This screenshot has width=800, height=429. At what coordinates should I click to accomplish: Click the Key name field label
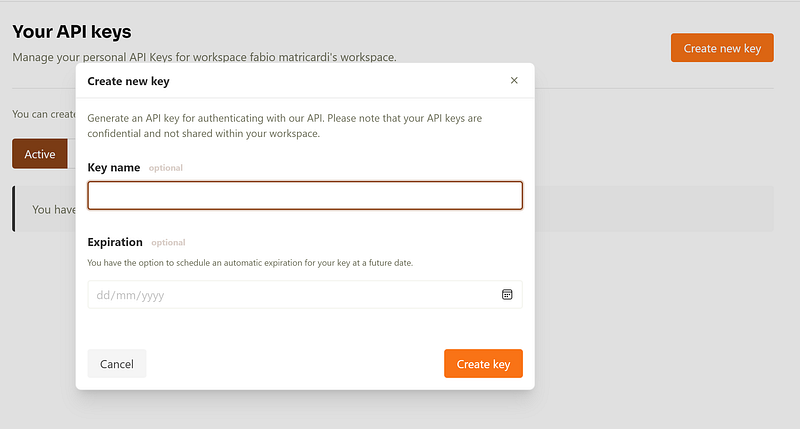point(114,167)
